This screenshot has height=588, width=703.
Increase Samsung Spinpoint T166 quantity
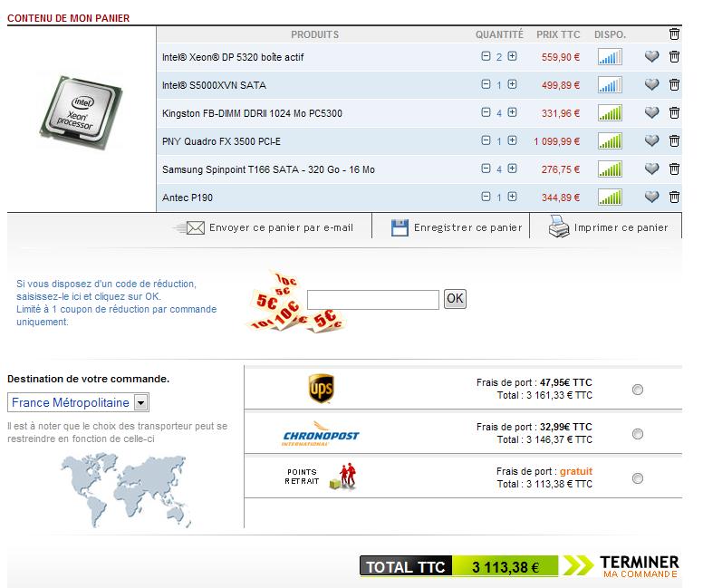[x=512, y=169]
